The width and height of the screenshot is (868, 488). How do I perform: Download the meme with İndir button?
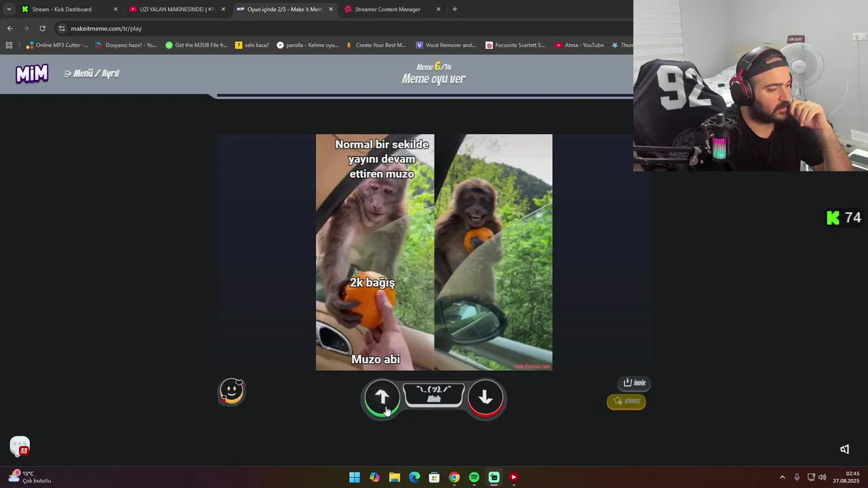point(635,383)
